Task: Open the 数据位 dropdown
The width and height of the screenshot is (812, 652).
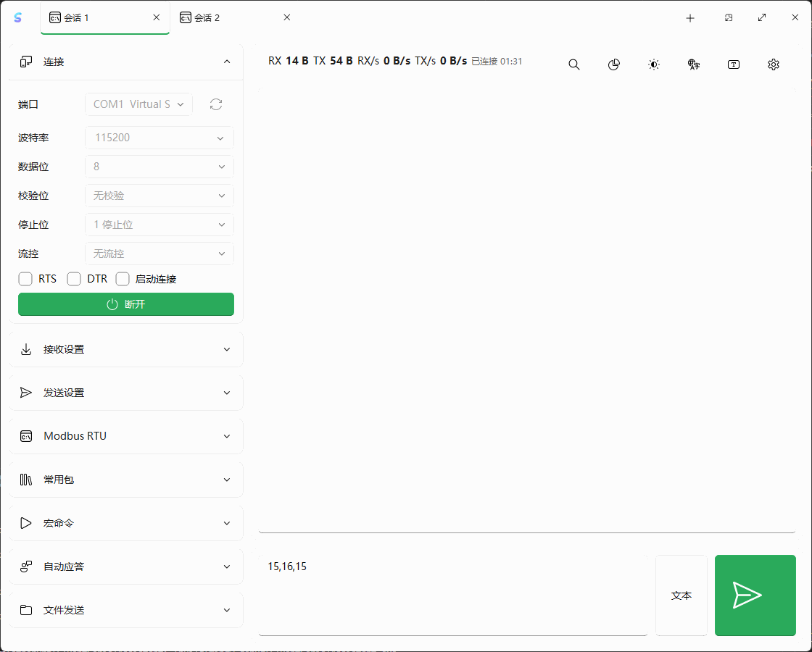Action: pyautogui.click(x=159, y=167)
